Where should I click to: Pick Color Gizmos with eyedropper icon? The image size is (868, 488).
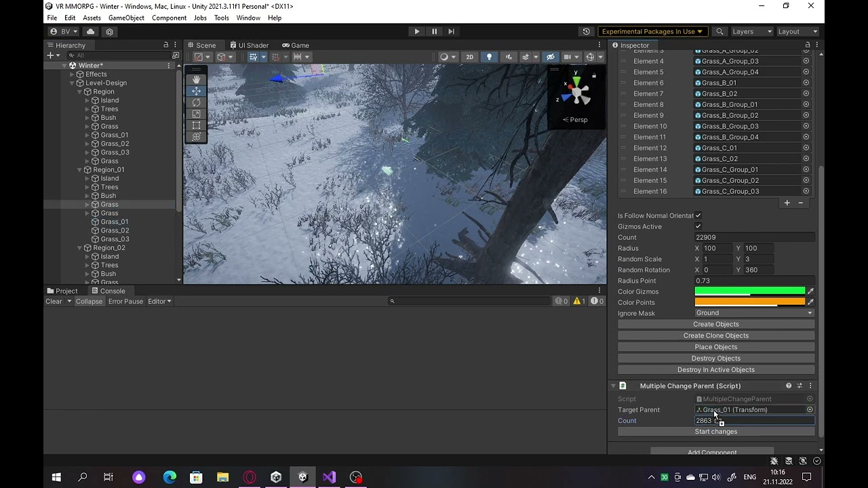(810, 291)
